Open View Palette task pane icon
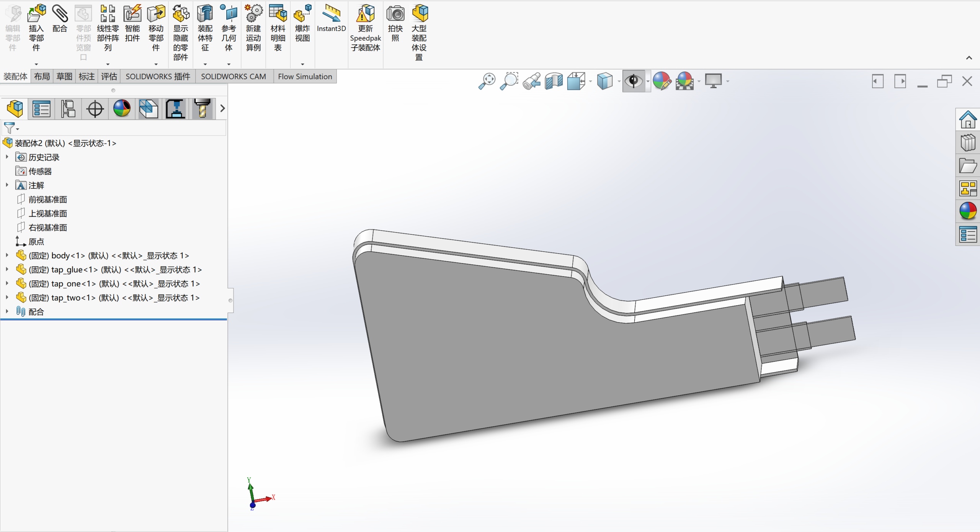 tap(968, 188)
